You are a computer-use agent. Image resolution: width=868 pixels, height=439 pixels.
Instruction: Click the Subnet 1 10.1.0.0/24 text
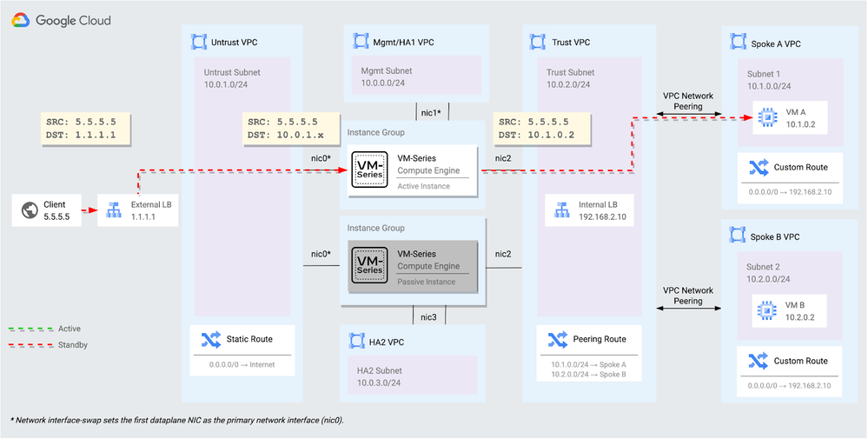click(x=769, y=80)
